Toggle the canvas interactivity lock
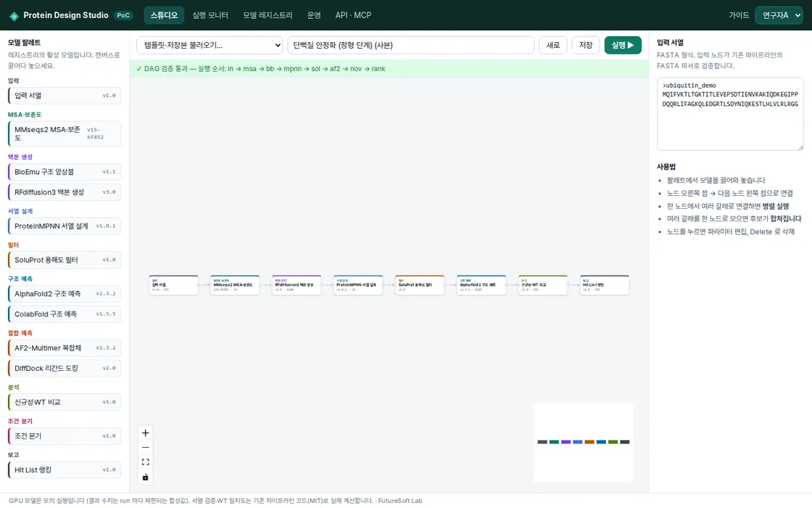Image resolution: width=812 pixels, height=508 pixels. [146, 477]
